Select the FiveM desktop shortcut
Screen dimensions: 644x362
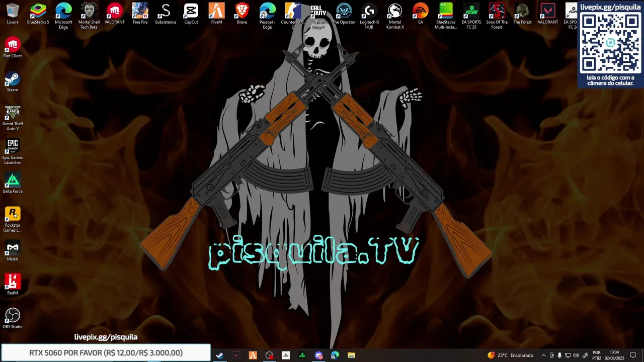click(x=216, y=14)
